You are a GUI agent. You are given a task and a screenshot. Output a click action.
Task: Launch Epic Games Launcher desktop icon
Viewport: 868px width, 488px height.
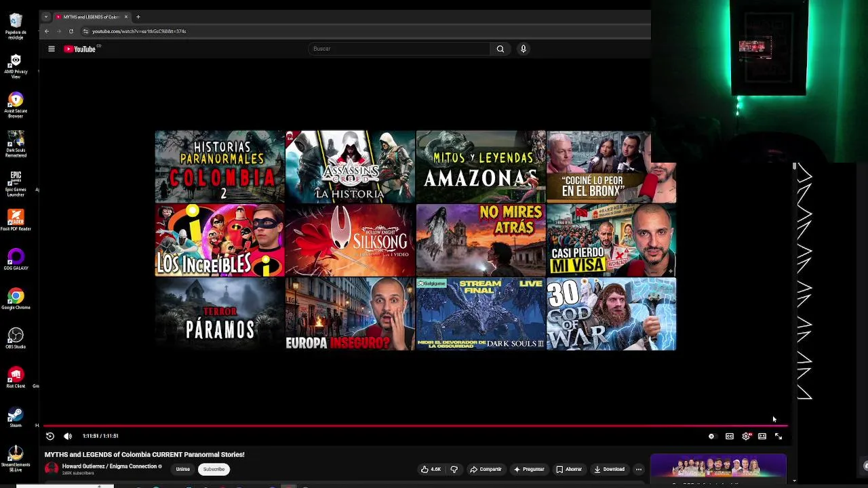pos(16,184)
